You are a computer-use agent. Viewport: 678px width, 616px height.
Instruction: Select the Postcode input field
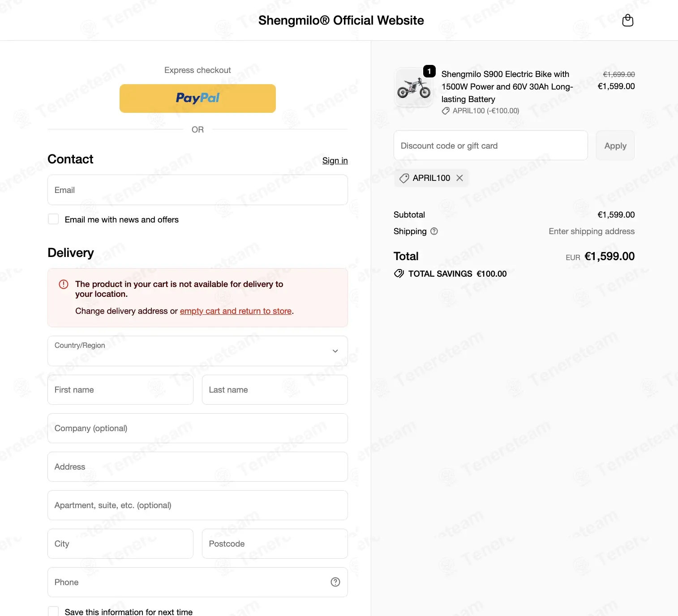pos(275,543)
